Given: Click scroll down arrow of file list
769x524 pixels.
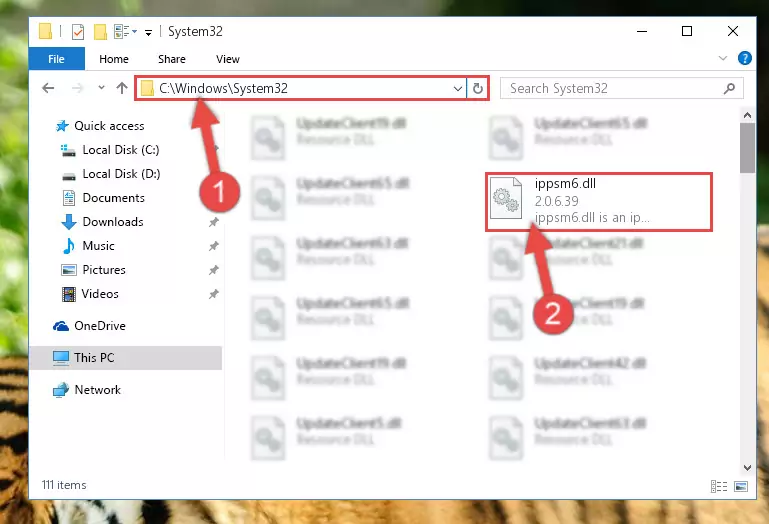Looking at the screenshot, I should 747,468.
